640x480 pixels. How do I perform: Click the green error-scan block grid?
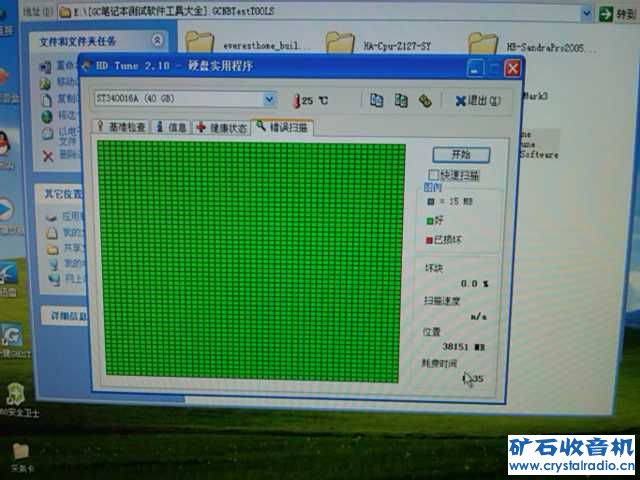(251, 262)
